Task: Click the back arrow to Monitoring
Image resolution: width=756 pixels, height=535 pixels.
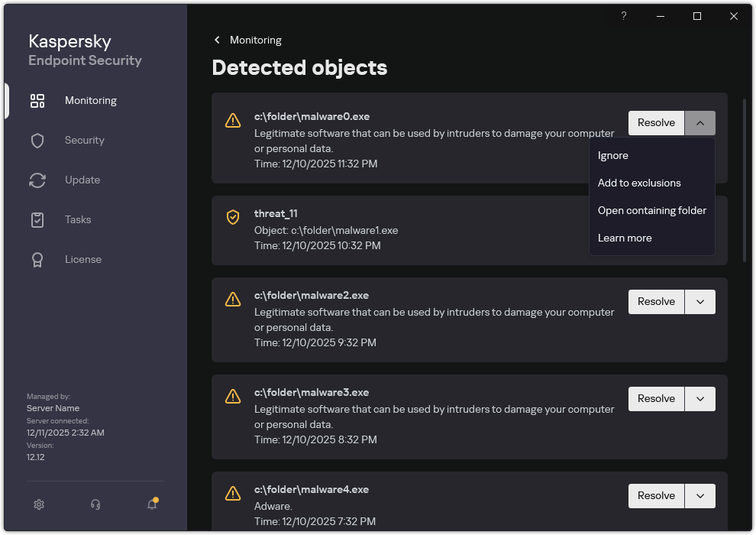Action: pyautogui.click(x=216, y=40)
